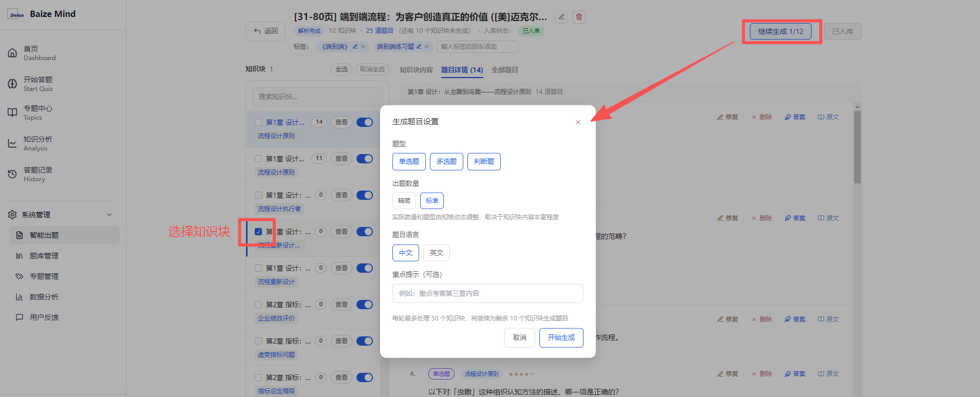This screenshot has height=397, width=980.
Task: Click 开始生成 in the dialog
Action: tap(561, 337)
